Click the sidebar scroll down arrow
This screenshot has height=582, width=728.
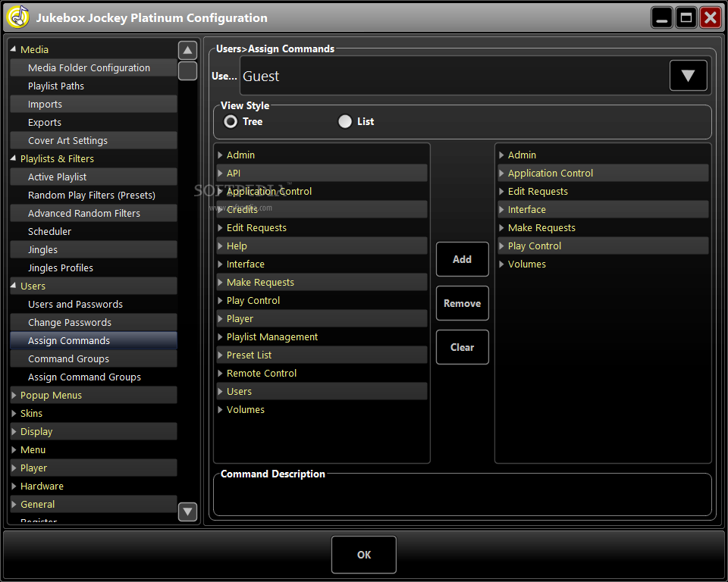point(187,512)
